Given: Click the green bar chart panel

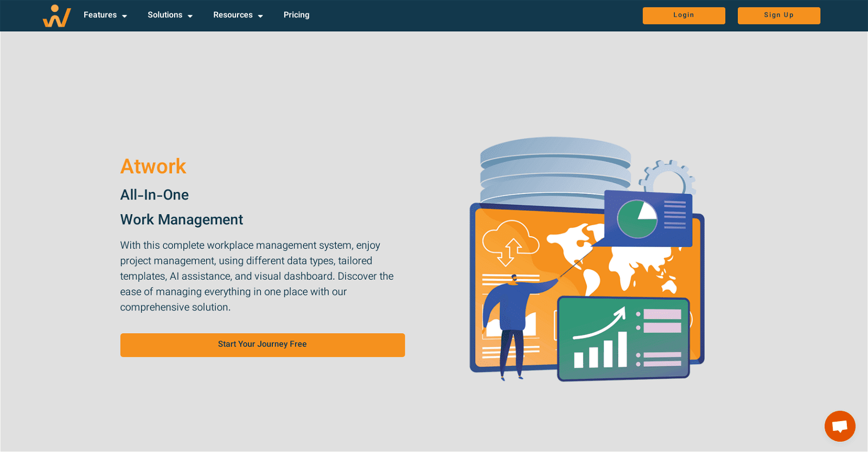Looking at the screenshot, I should click(x=623, y=339).
